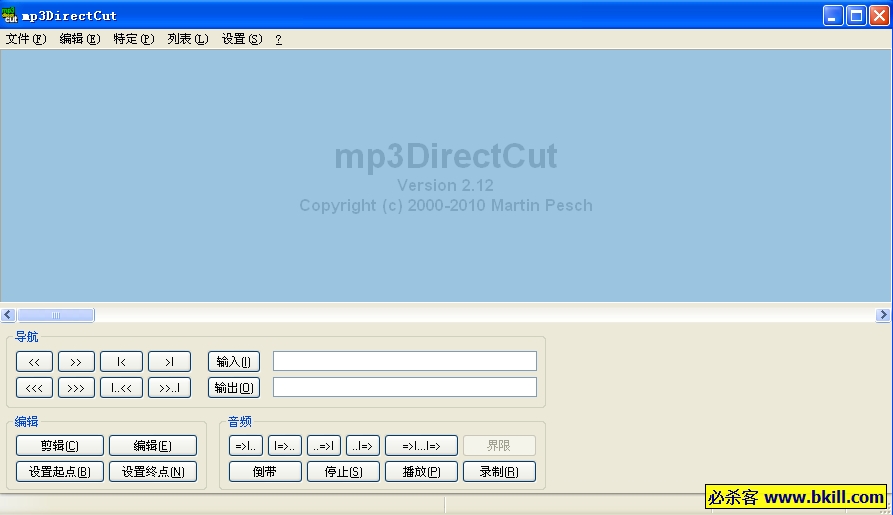Click the 输入(I) button
Screen dimensions: 893x515
click(x=234, y=362)
